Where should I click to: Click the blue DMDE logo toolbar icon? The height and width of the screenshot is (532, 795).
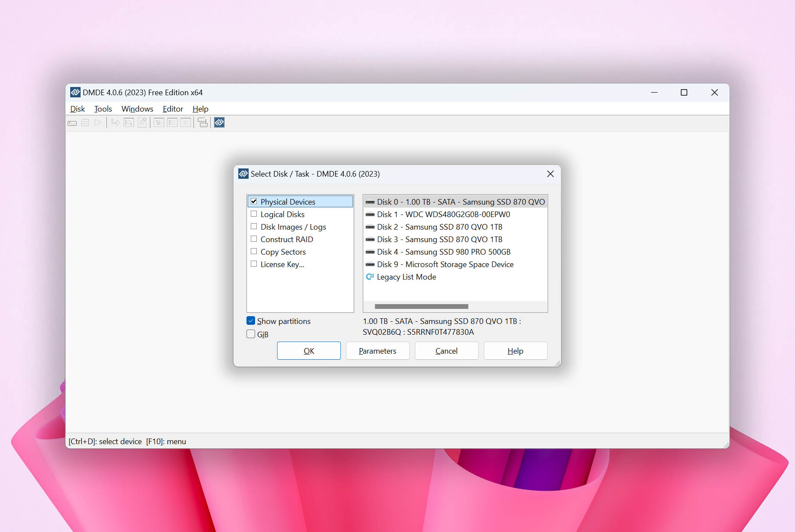click(219, 123)
